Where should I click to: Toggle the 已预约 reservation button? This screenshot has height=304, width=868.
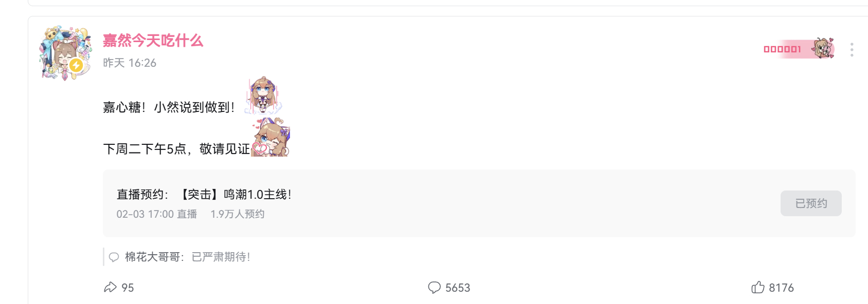click(811, 203)
